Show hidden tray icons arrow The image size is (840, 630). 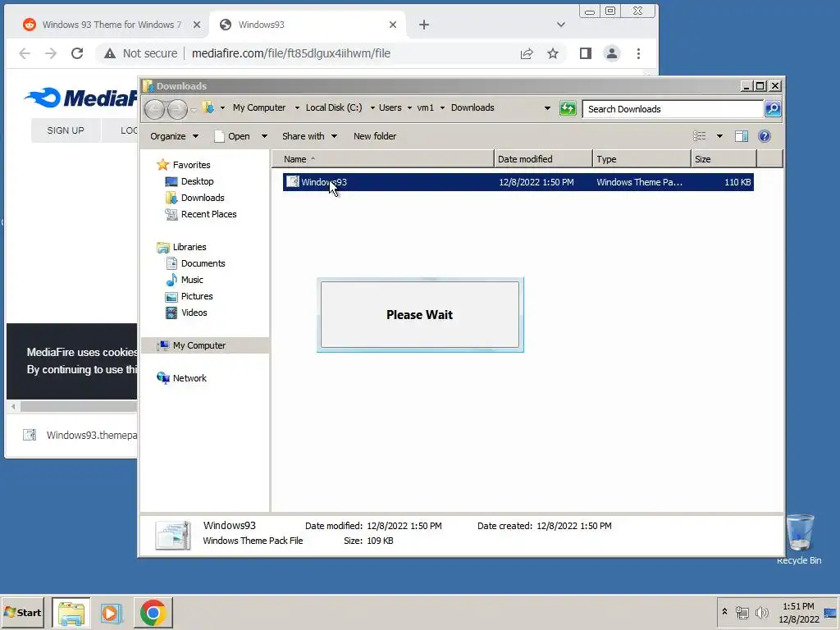pos(724,612)
